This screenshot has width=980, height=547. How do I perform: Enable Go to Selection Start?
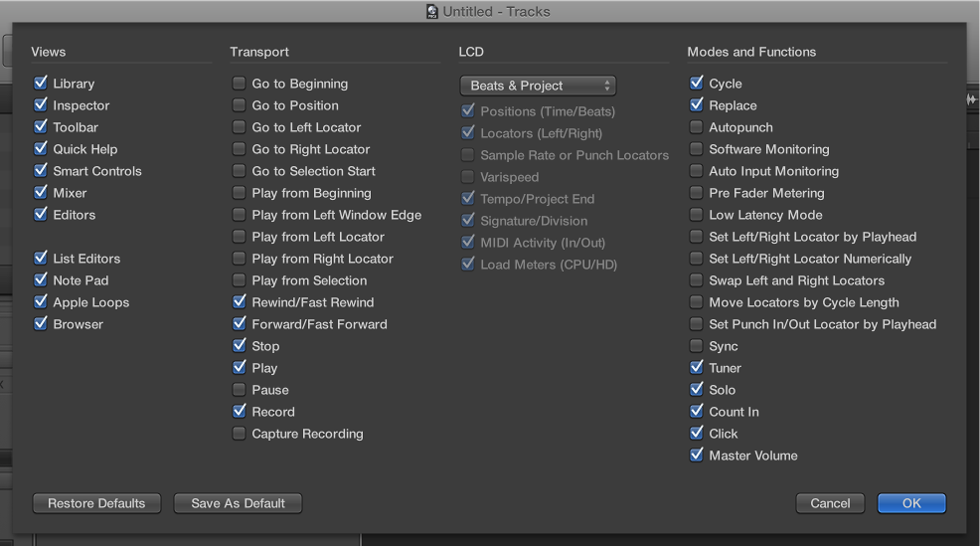(239, 171)
